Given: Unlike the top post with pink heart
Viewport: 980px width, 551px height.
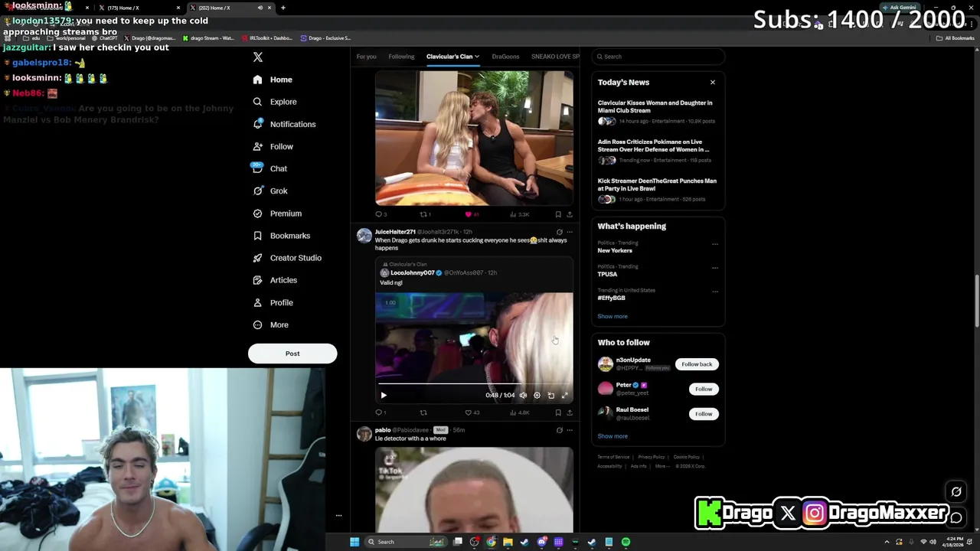Looking at the screenshot, I should click(x=472, y=214).
